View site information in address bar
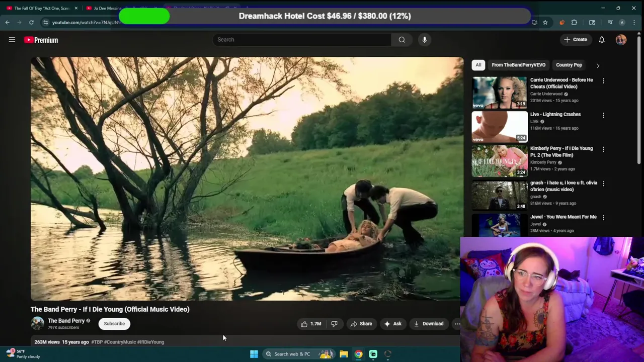 45,22
